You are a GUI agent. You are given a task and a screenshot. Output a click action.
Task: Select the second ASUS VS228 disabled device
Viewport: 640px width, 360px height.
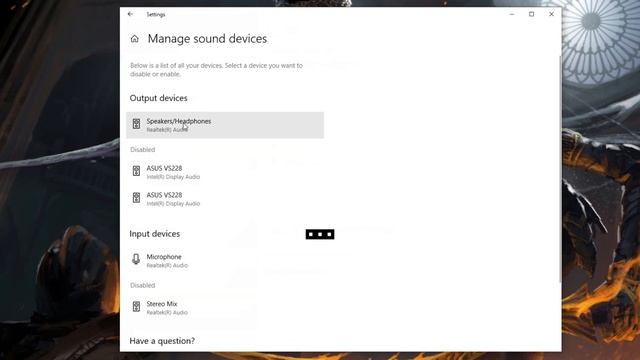click(225, 199)
